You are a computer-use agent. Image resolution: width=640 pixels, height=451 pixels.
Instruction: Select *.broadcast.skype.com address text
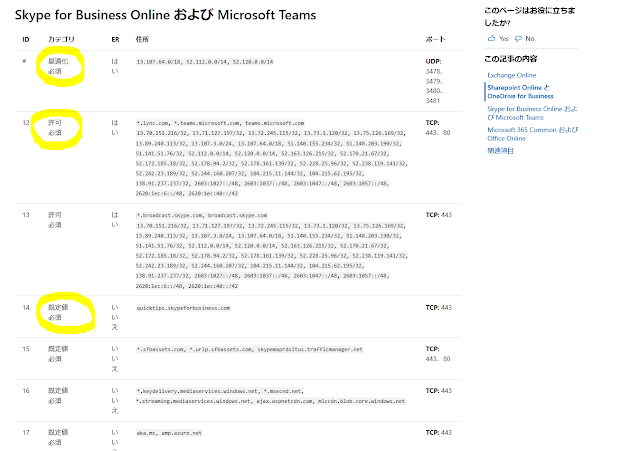202,215
